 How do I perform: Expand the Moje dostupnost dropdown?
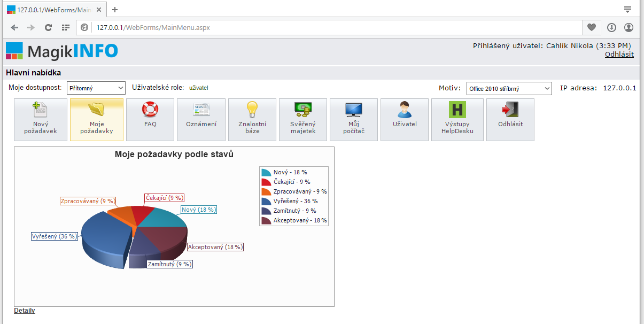pos(96,88)
